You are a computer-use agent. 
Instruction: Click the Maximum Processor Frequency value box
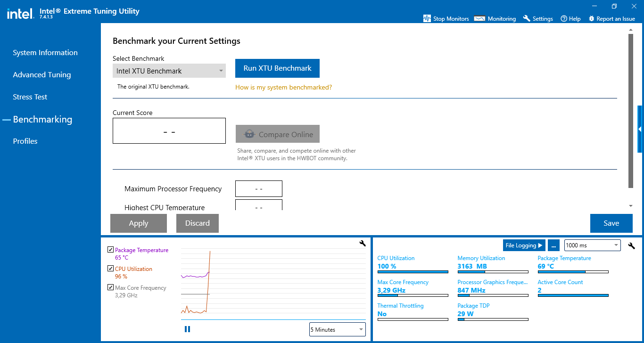tap(259, 188)
